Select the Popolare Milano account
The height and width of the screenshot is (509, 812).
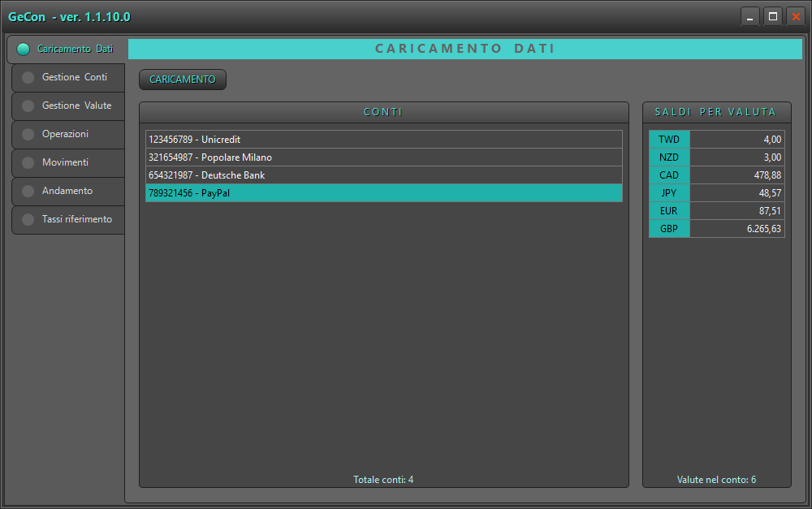coord(383,157)
